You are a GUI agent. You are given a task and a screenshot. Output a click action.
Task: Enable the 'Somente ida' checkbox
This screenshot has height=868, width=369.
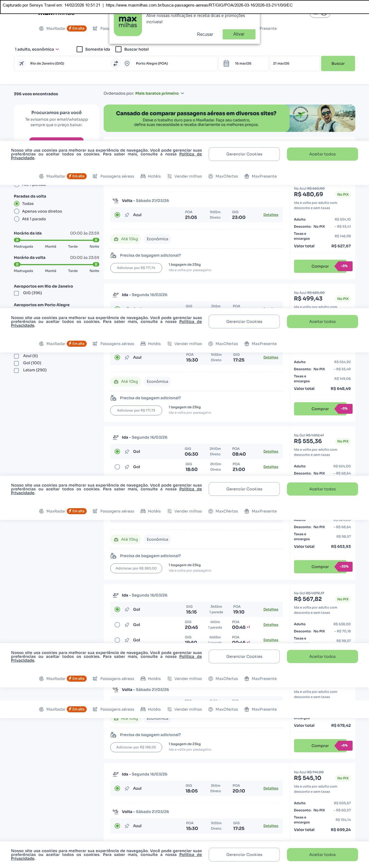pos(80,49)
